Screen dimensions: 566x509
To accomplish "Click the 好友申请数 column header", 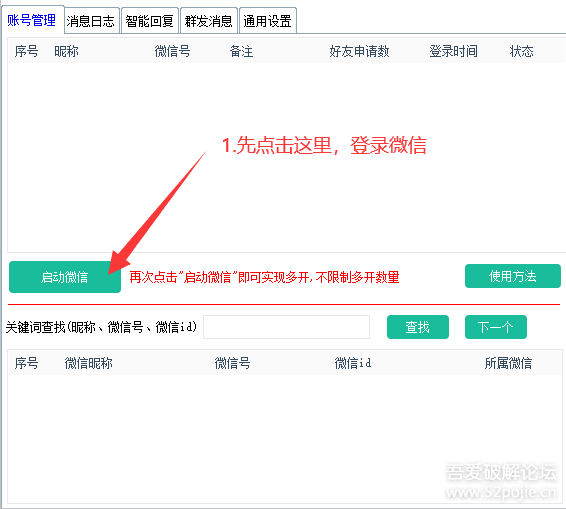I will pos(359,51).
